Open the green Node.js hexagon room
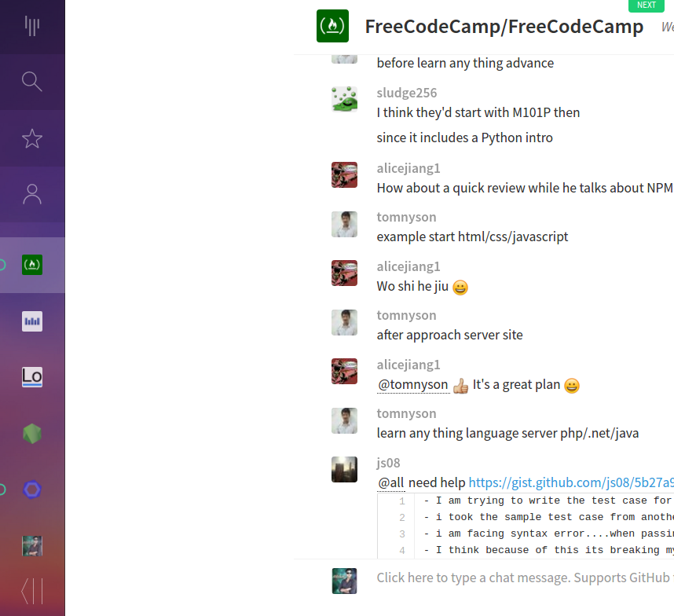The width and height of the screenshot is (674, 616). click(x=32, y=434)
